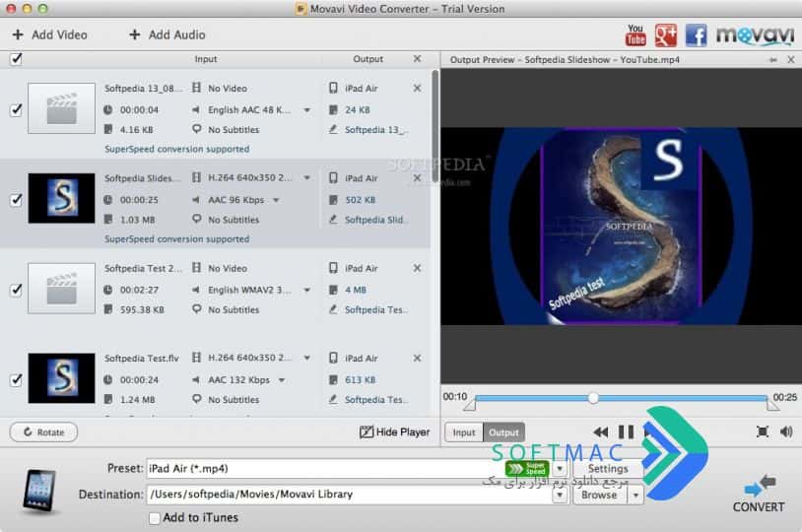802x532 pixels.
Task: Select the Softpedia Test.flv video thumbnail
Action: tap(61, 378)
